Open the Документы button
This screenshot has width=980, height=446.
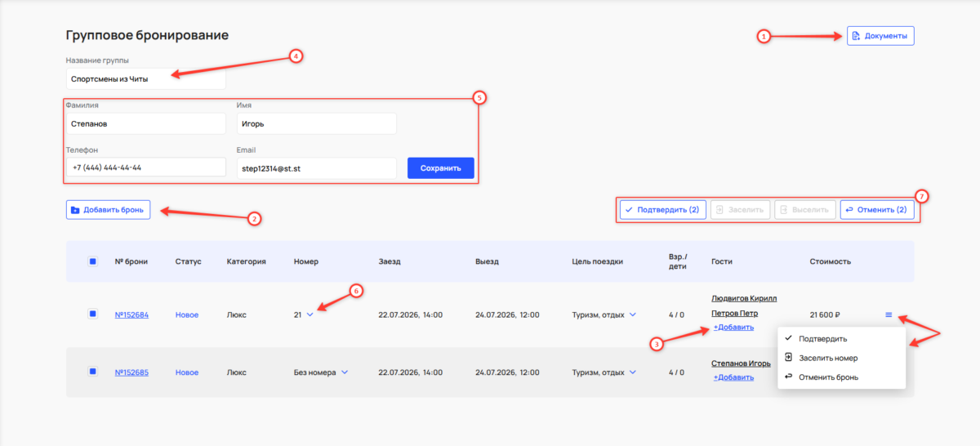(x=880, y=36)
